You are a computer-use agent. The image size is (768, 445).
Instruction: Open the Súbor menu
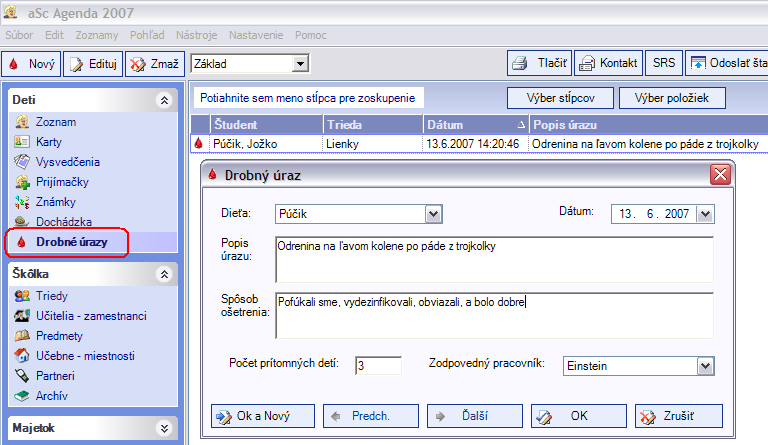[x=19, y=35]
